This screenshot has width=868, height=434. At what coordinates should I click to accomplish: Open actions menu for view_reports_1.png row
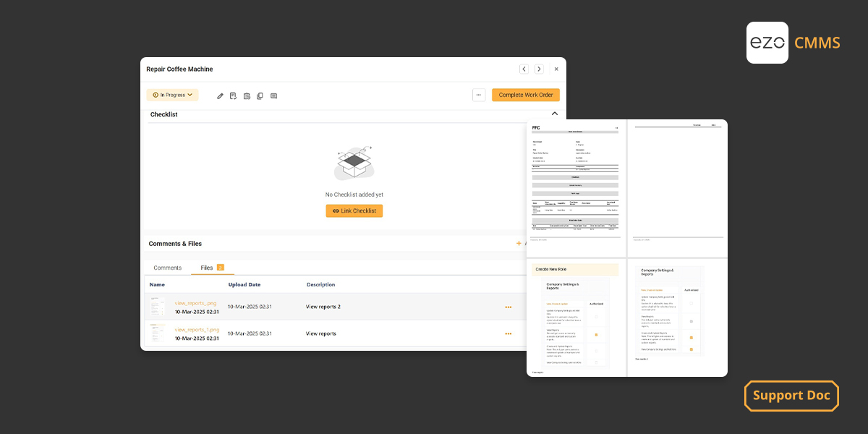tap(509, 333)
